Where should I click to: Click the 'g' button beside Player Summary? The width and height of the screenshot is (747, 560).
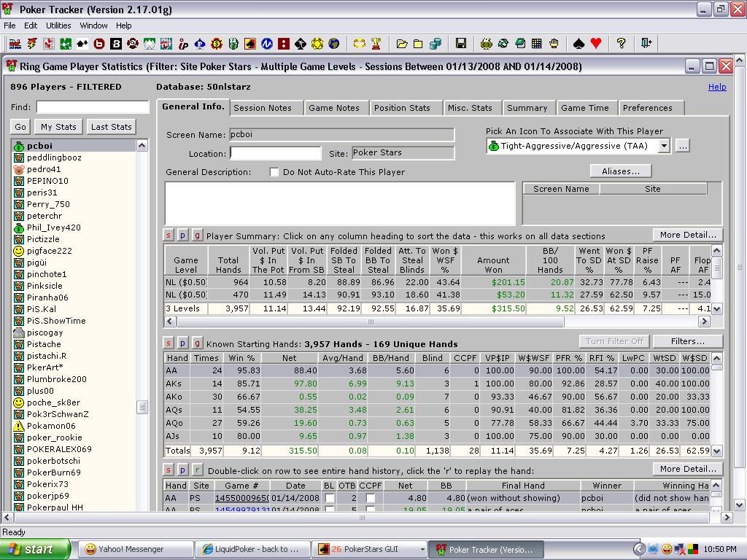click(197, 236)
